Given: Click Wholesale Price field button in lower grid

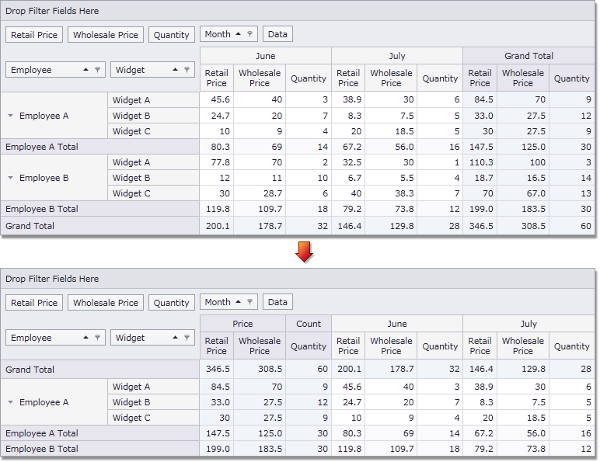Looking at the screenshot, I should [106, 302].
